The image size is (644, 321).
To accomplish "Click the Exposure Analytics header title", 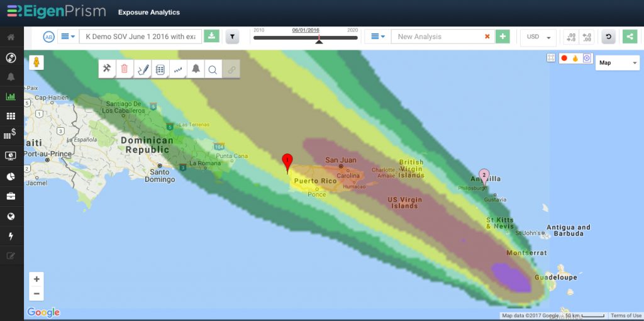I will tap(149, 13).
